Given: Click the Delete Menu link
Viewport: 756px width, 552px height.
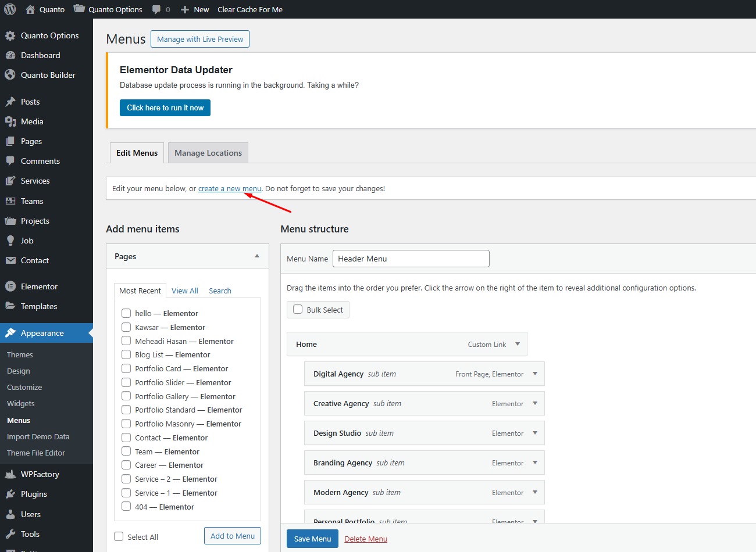Looking at the screenshot, I should (x=366, y=539).
